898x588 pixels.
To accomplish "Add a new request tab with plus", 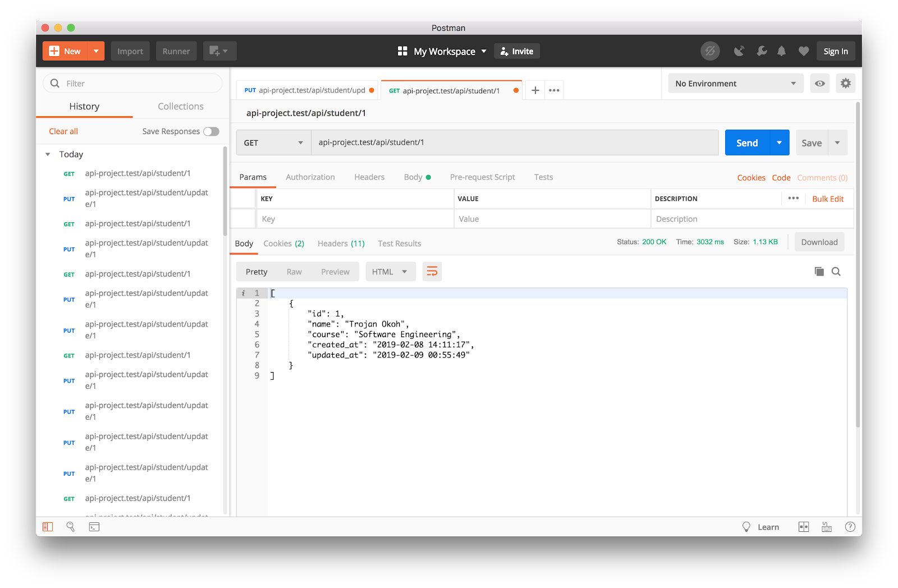I will pyautogui.click(x=535, y=90).
